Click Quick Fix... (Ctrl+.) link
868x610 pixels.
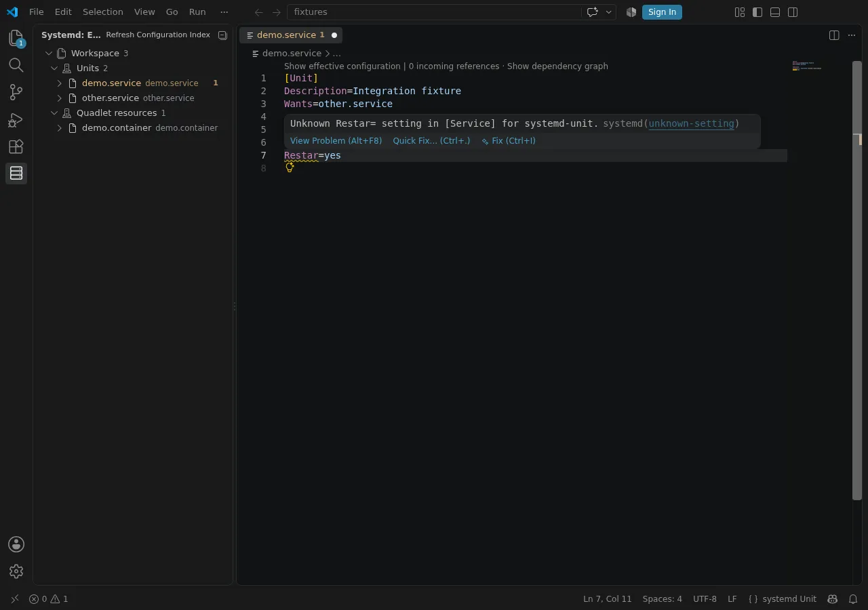[431, 141]
